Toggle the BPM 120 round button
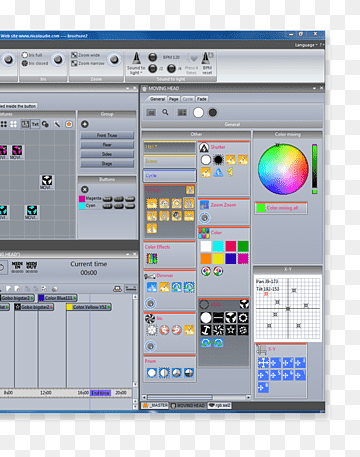Viewport: 360px width, 457px height. (152, 57)
